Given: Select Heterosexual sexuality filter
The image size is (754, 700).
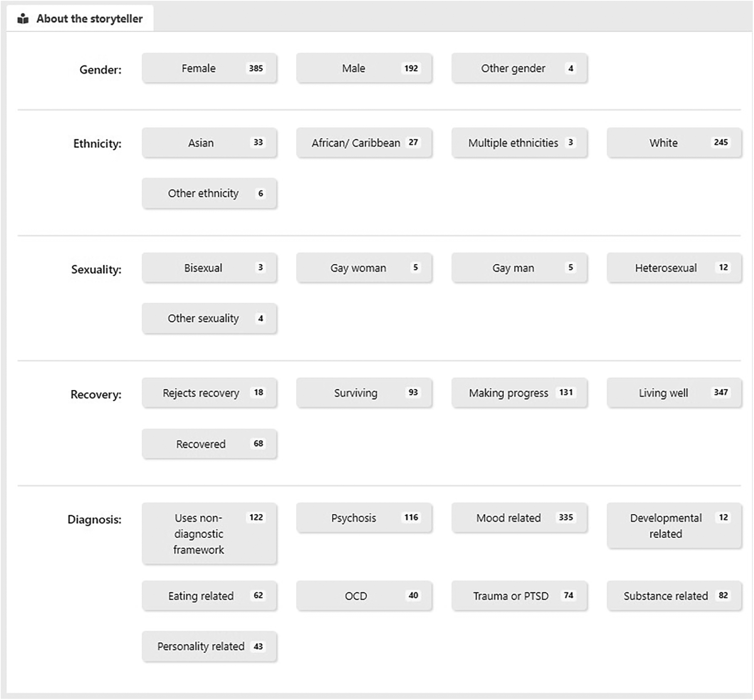Looking at the screenshot, I should [x=674, y=268].
